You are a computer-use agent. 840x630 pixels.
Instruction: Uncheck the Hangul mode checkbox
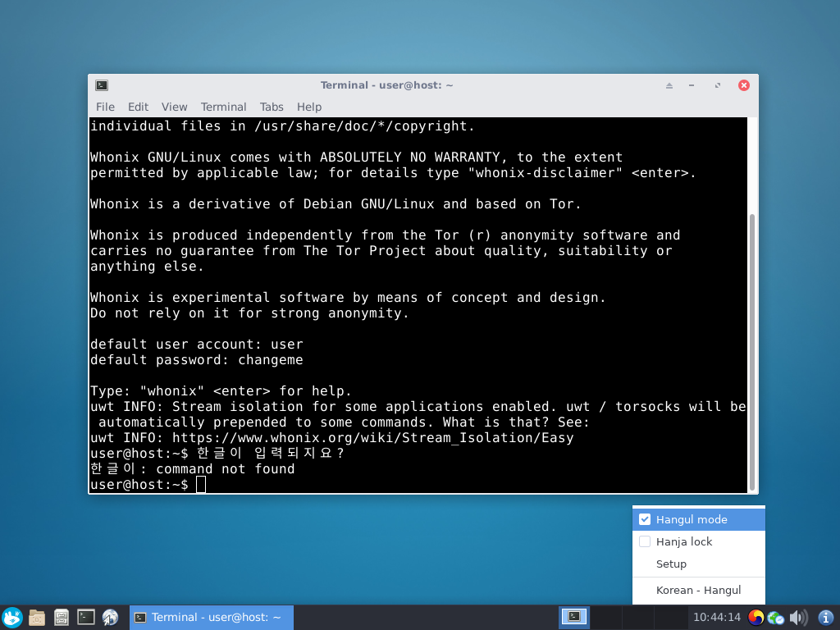pos(645,519)
